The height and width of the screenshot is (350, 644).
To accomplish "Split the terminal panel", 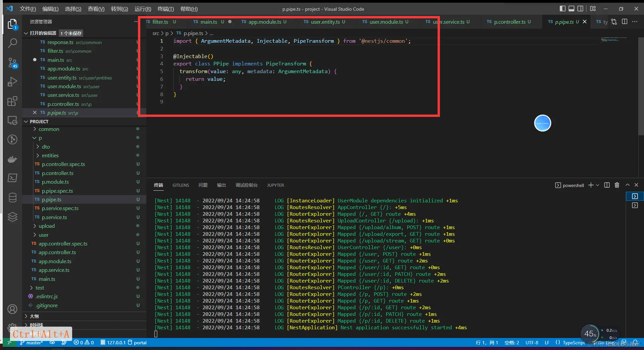I will 607,185.
